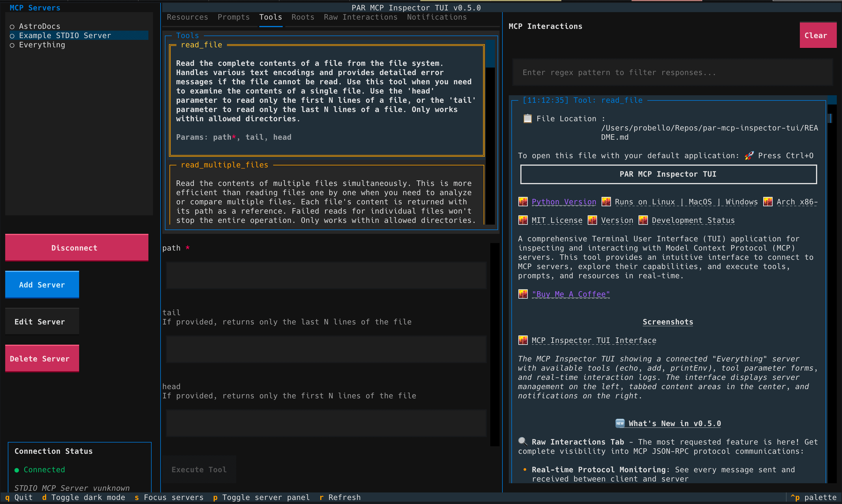This screenshot has height=504, width=842.
Task: Toggle the server panel from the footer
Action: [x=262, y=498]
